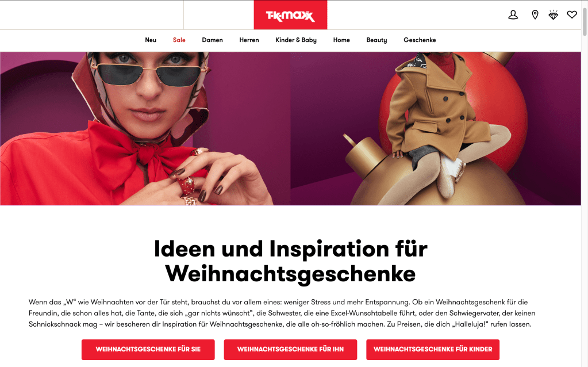Open the Damen category
Viewport: 588px width, 367px height.
pyautogui.click(x=212, y=40)
